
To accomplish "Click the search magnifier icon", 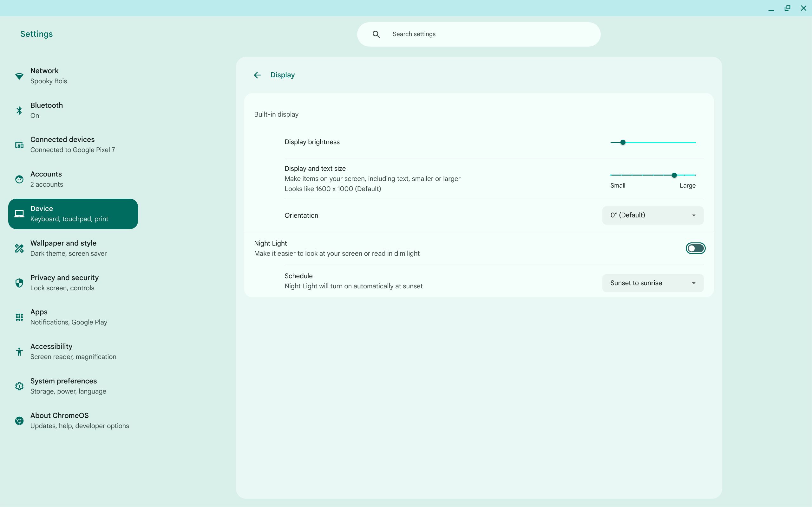I will pos(376,34).
